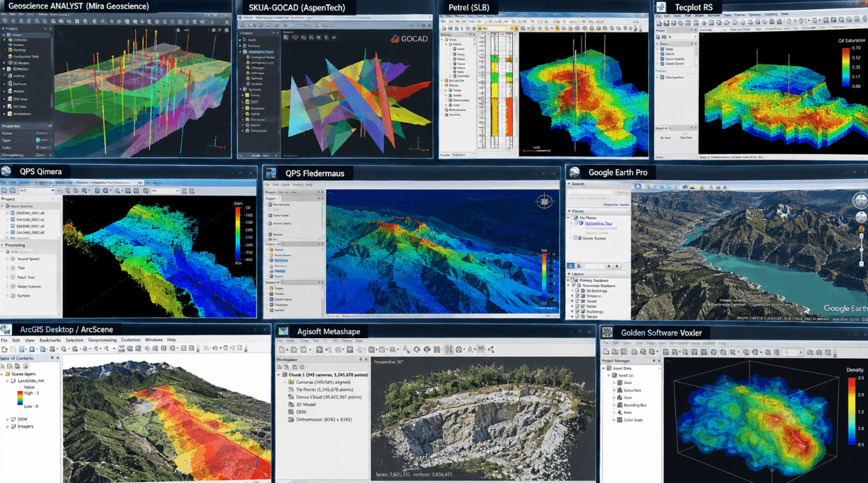868x483 pixels.
Task: Click the Search button in Google Earth
Action: [622, 192]
